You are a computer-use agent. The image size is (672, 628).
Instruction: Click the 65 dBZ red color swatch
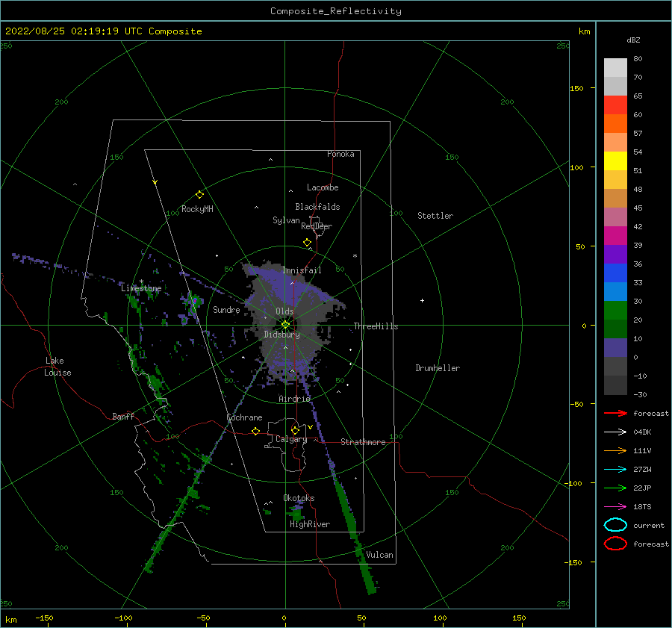coord(615,105)
